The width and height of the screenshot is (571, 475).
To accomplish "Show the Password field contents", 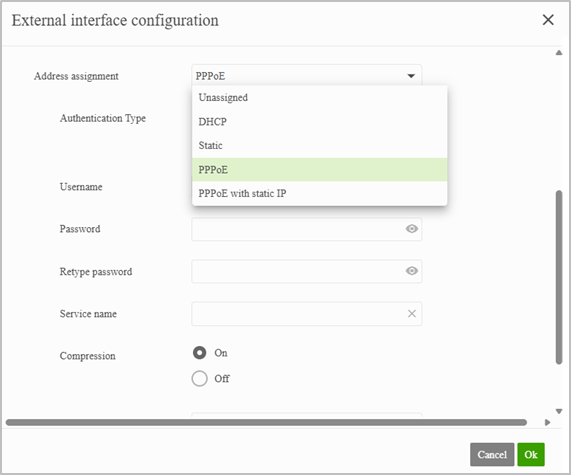I will click(x=411, y=229).
